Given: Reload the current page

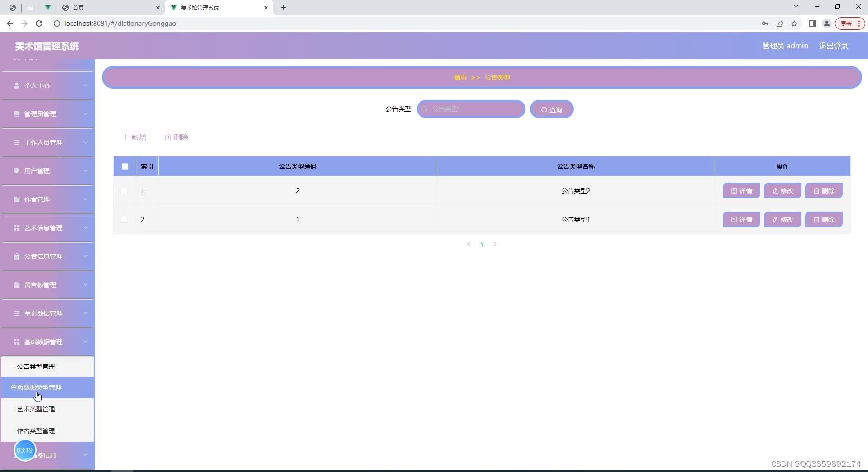Looking at the screenshot, I should (x=39, y=24).
